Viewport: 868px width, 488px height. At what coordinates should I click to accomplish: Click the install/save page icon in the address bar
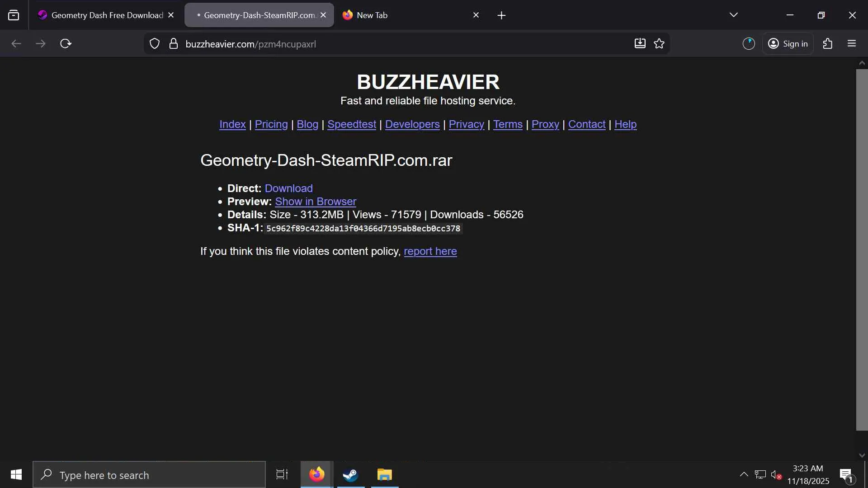[x=640, y=44]
